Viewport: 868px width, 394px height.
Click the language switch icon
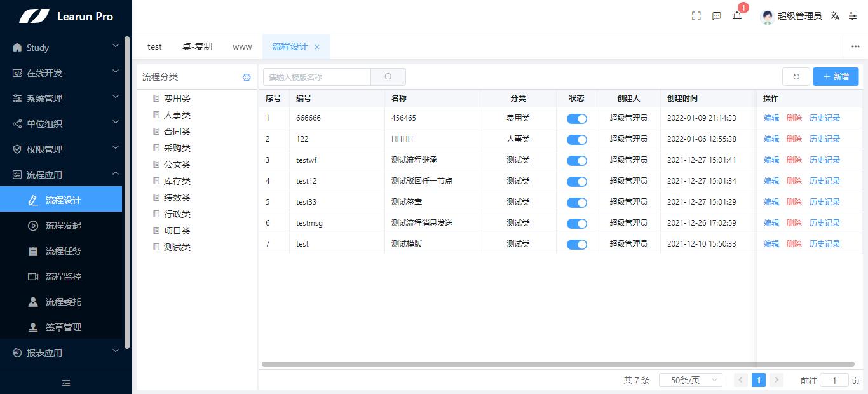[x=834, y=16]
